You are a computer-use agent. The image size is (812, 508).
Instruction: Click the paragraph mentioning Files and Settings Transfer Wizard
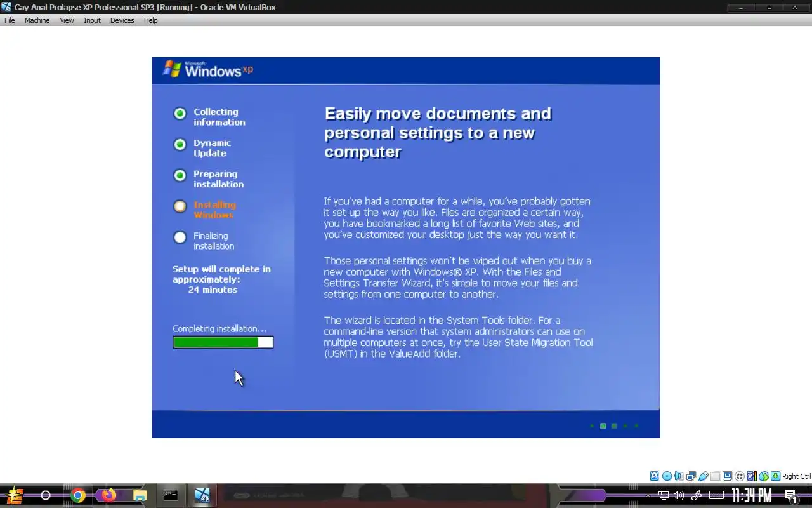tap(457, 277)
